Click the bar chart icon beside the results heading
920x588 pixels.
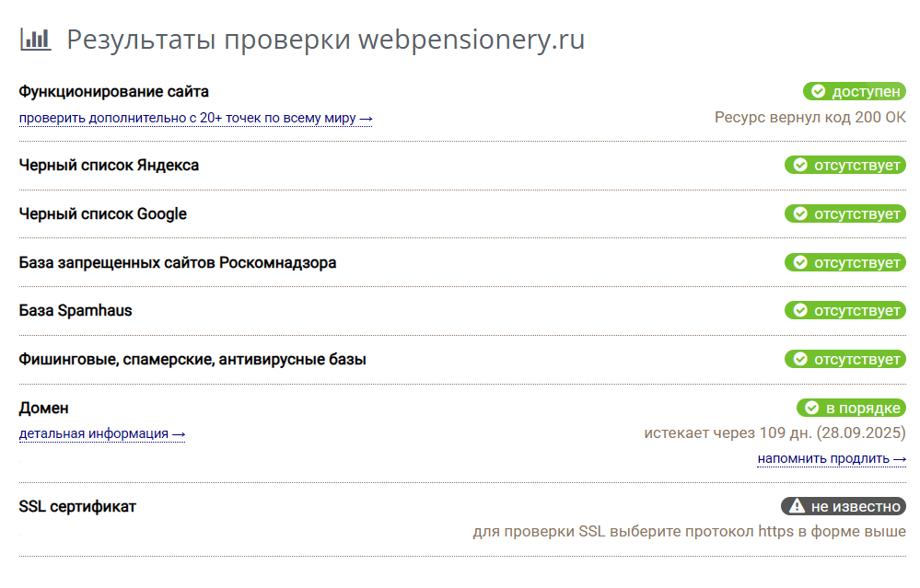click(x=35, y=40)
